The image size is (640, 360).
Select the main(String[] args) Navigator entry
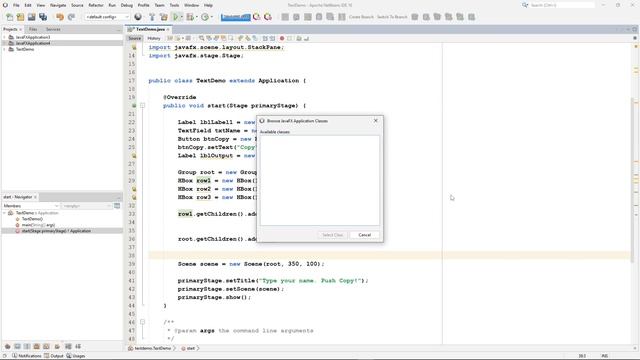(x=38, y=225)
